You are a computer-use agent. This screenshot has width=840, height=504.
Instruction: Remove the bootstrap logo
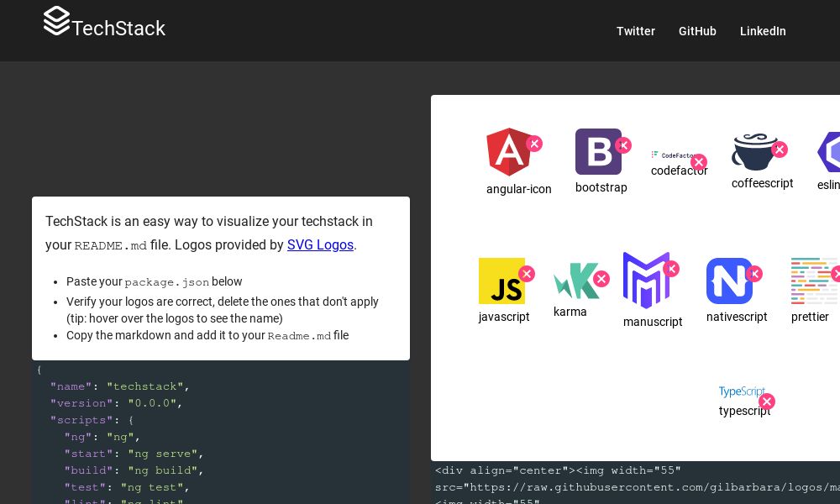click(624, 145)
